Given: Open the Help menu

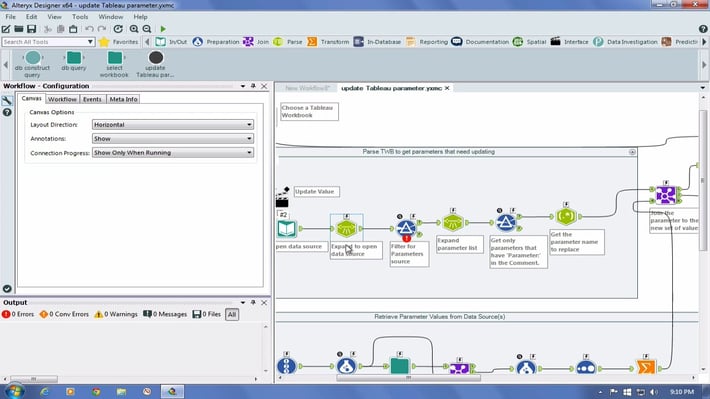Looking at the screenshot, I should pos(140,17).
